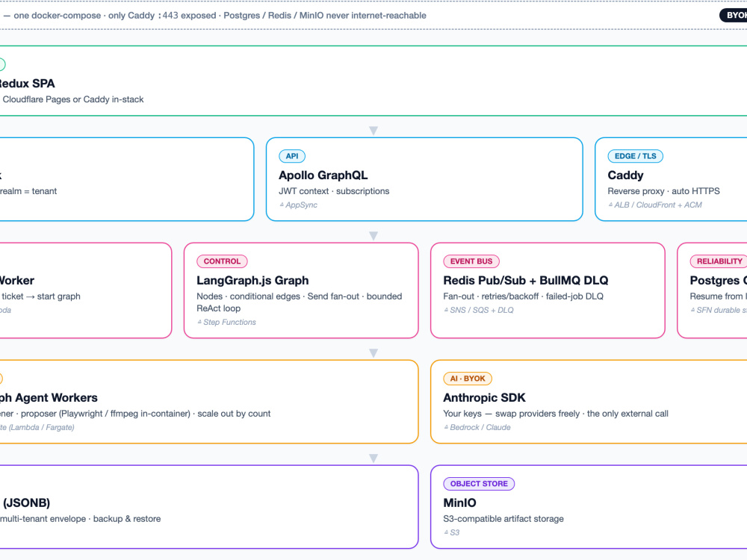
Task: Open the Apollo GraphQL card title
Action: (x=323, y=175)
